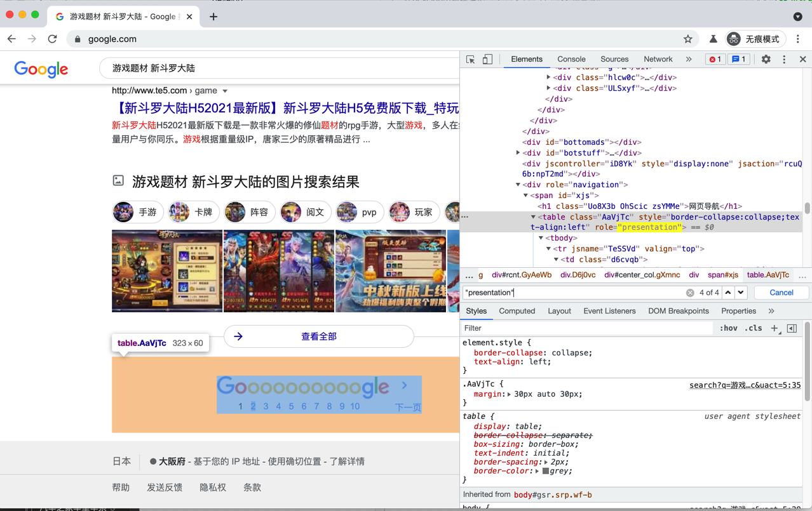Select the 手游 image filter chip
This screenshot has height=511, width=812.
pyautogui.click(x=138, y=212)
